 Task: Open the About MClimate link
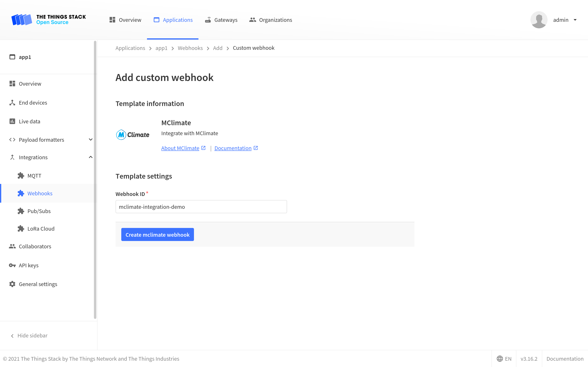pos(180,148)
